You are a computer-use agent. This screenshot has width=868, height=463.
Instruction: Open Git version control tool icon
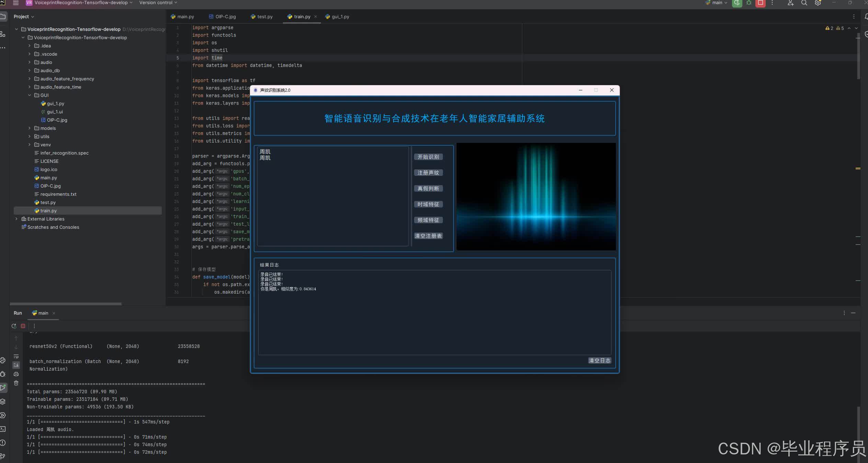coord(3,456)
